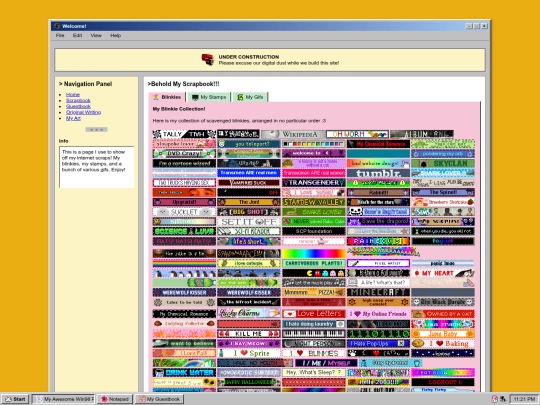
Task: Click the first system tray icon
Action: (495, 399)
